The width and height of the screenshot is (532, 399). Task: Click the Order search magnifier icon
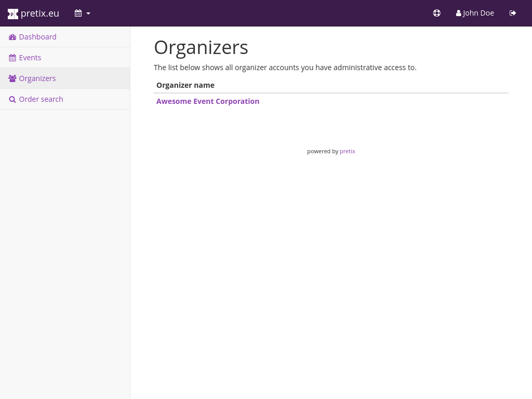(x=12, y=99)
